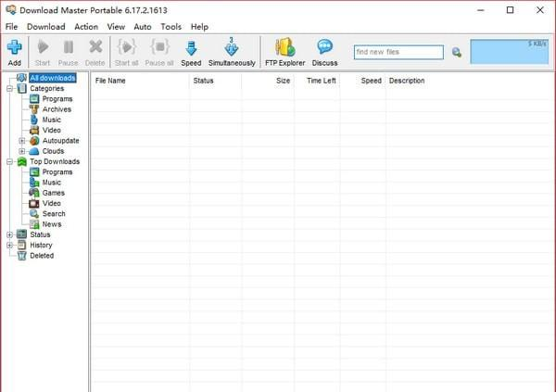
Task: Open the Tools menu
Action: pyautogui.click(x=171, y=27)
